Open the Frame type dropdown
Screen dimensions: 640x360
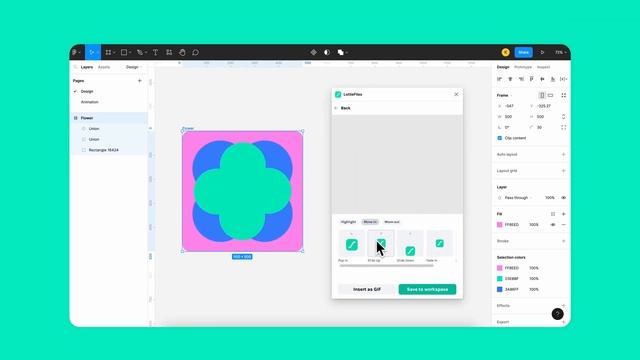(504, 96)
